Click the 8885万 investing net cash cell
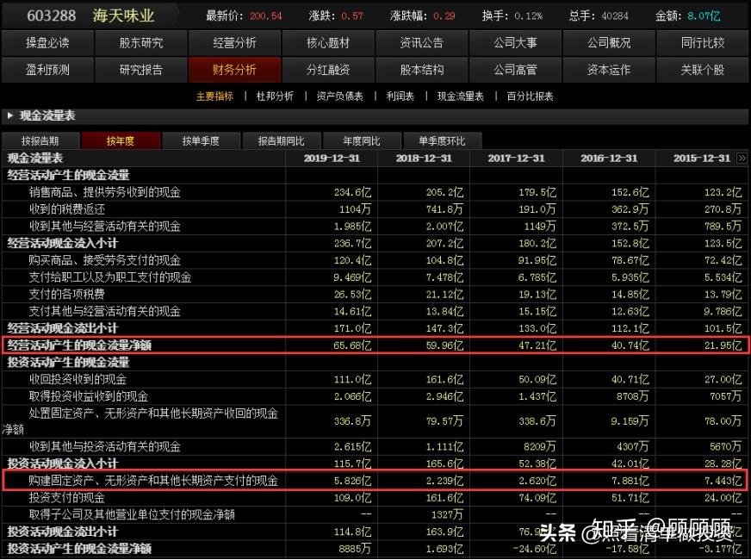751x560 pixels. [x=355, y=549]
